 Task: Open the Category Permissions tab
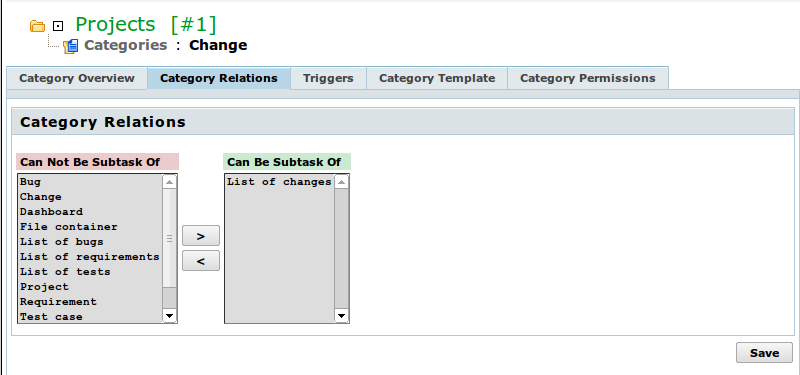588,78
